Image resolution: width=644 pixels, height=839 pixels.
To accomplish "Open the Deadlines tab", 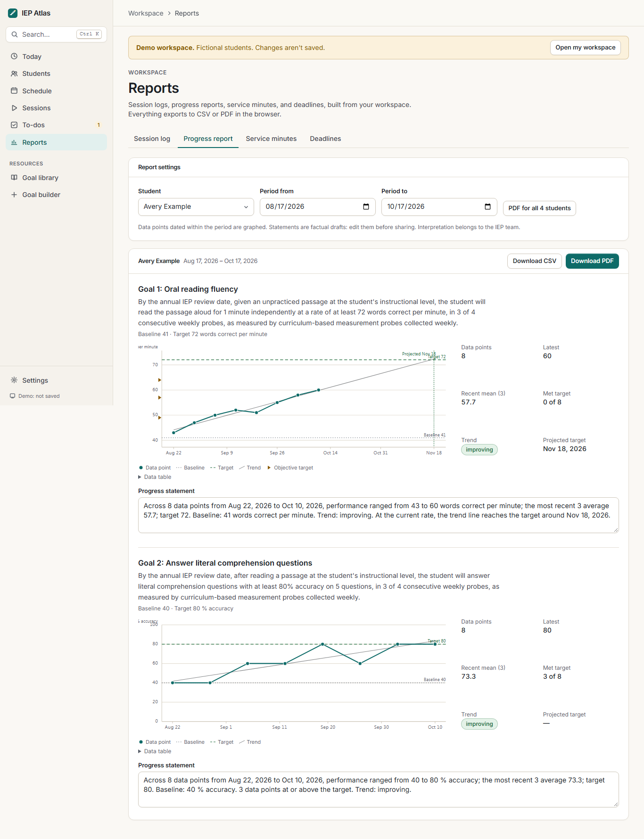I will coord(325,139).
